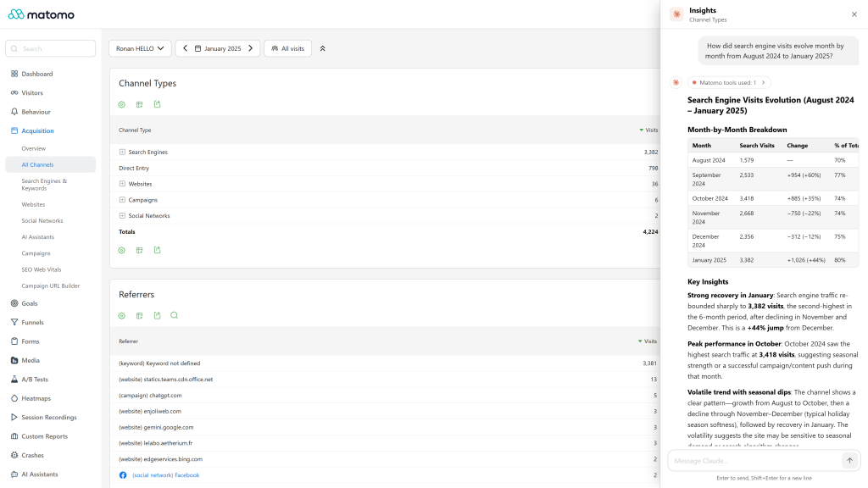The height and width of the screenshot is (488, 868).
Task: Click the export icon in Channel Types header
Action: pos(157,104)
